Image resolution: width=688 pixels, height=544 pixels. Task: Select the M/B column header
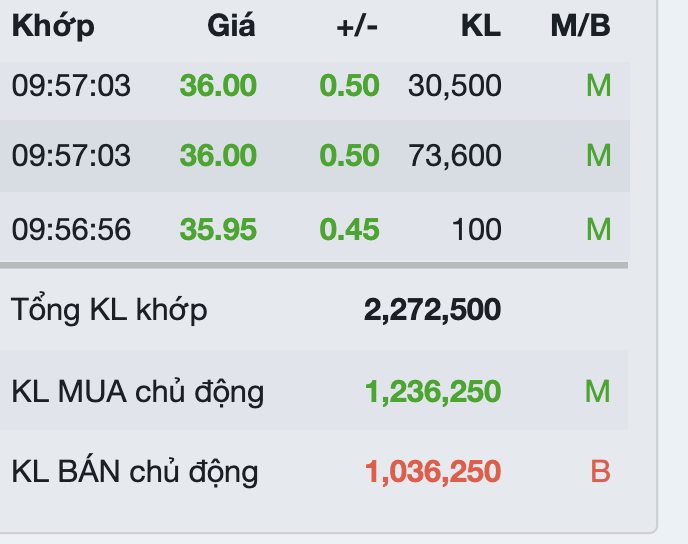tap(580, 26)
